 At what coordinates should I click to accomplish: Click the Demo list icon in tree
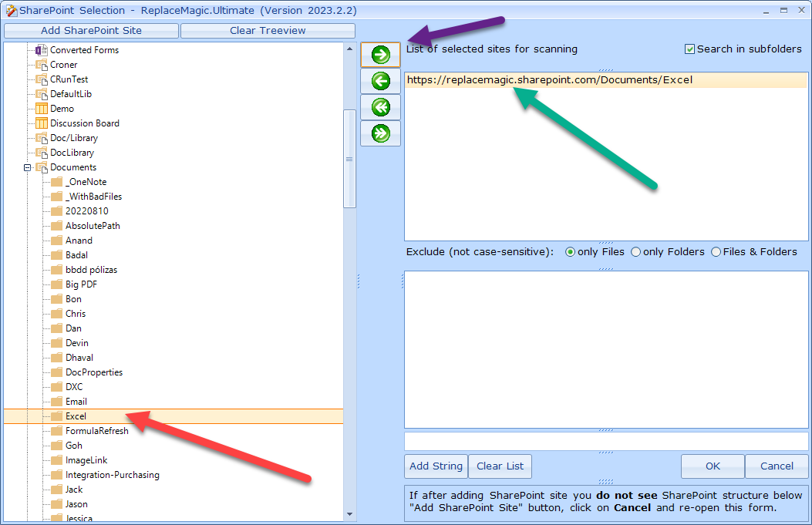point(42,109)
